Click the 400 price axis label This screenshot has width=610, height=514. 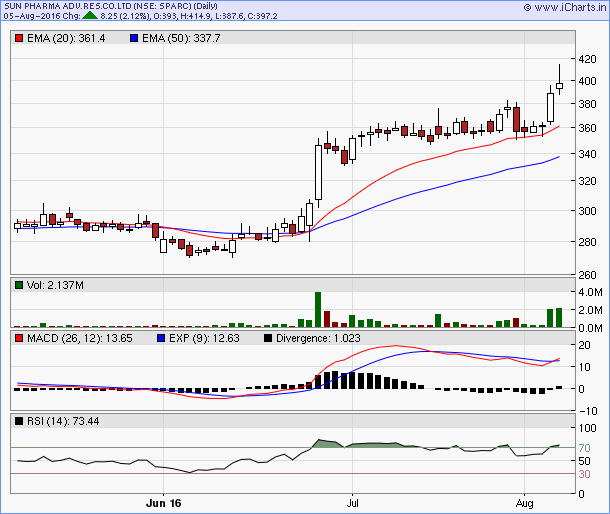587,81
